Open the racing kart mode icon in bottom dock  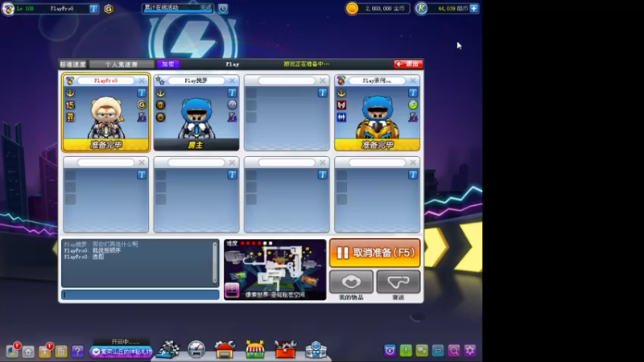click(168, 350)
